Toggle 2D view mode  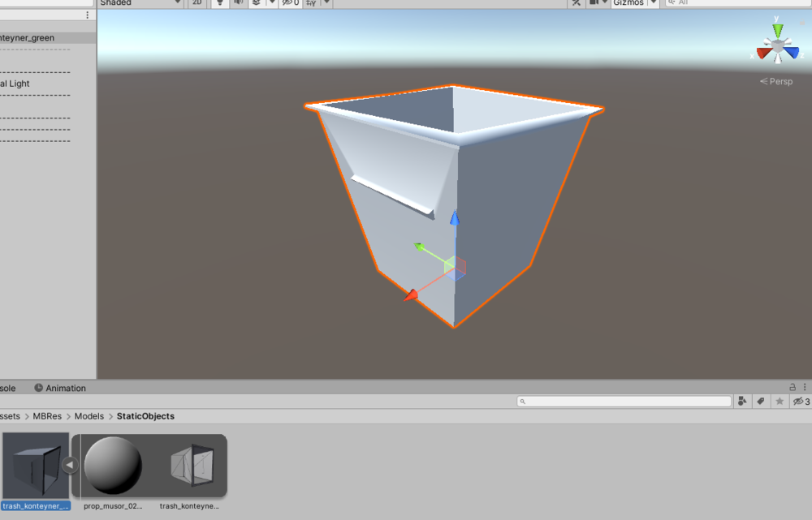coord(197,2)
